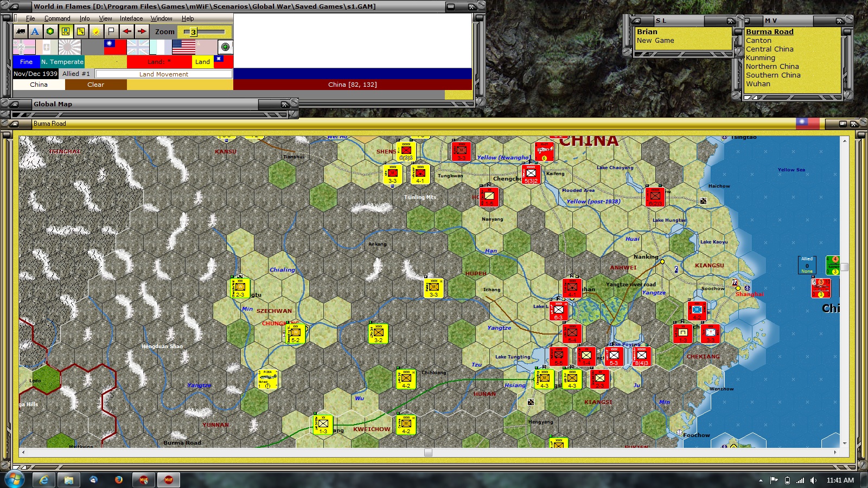
Task: Click the yellow 2-3 unit near Chengtu
Action: click(240, 288)
